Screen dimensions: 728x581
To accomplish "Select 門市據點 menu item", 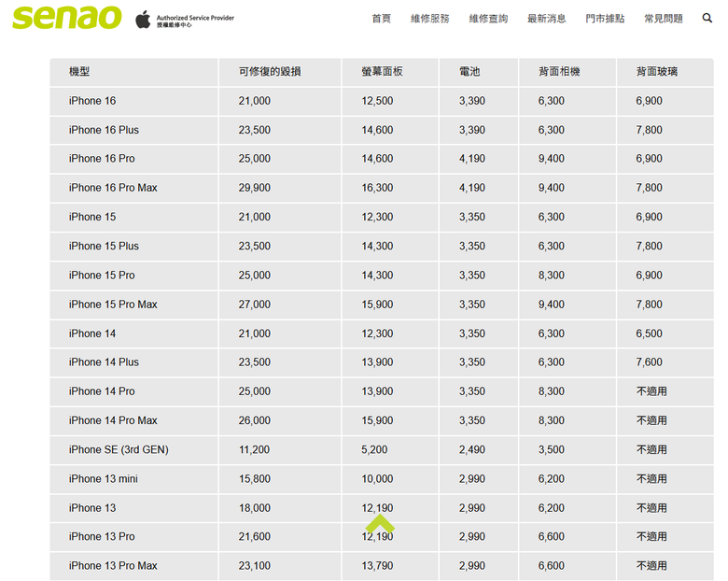I will [x=605, y=19].
